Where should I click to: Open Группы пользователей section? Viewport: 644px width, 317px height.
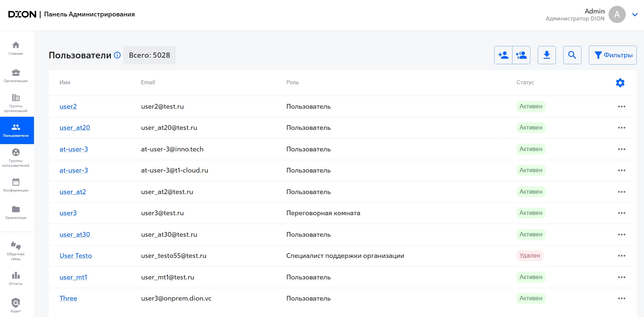pos(16,158)
